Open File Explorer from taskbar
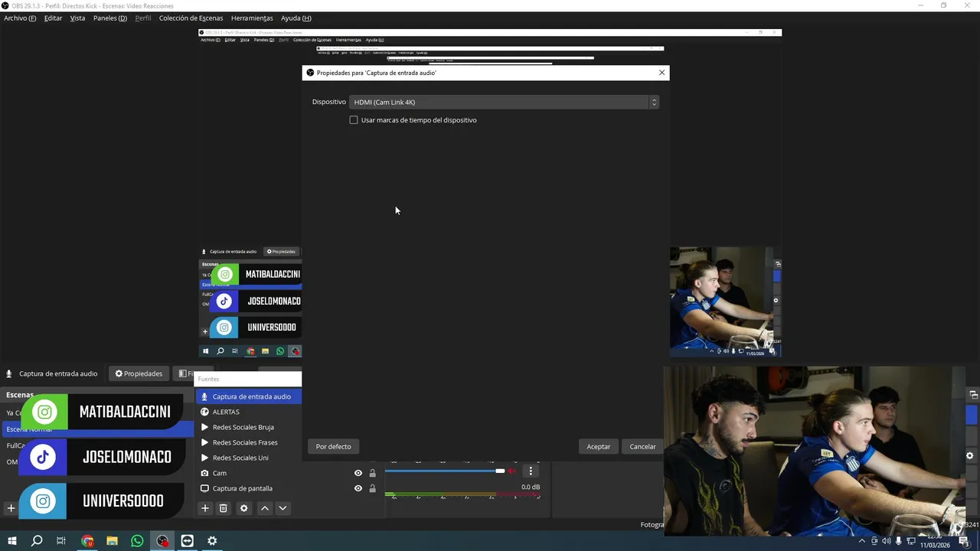 pyautogui.click(x=112, y=541)
